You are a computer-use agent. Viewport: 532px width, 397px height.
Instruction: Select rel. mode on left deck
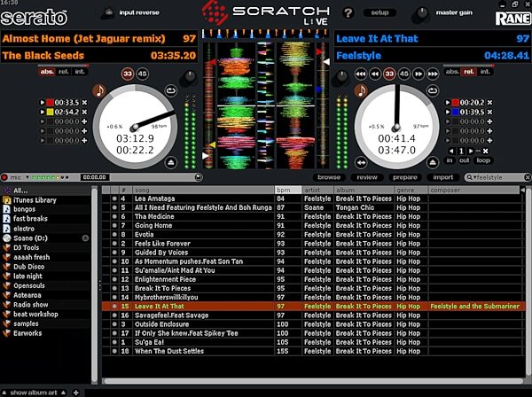click(x=64, y=72)
